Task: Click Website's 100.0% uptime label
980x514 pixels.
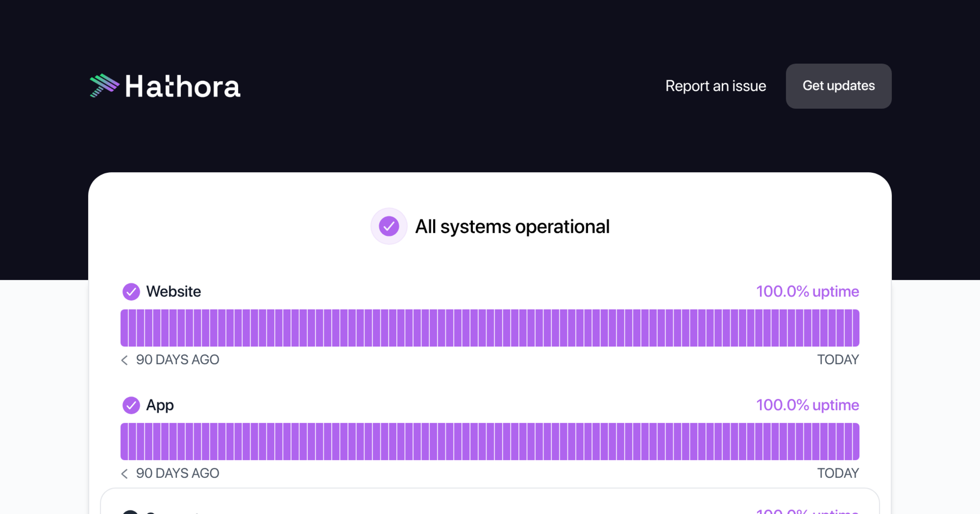Action: coord(807,292)
